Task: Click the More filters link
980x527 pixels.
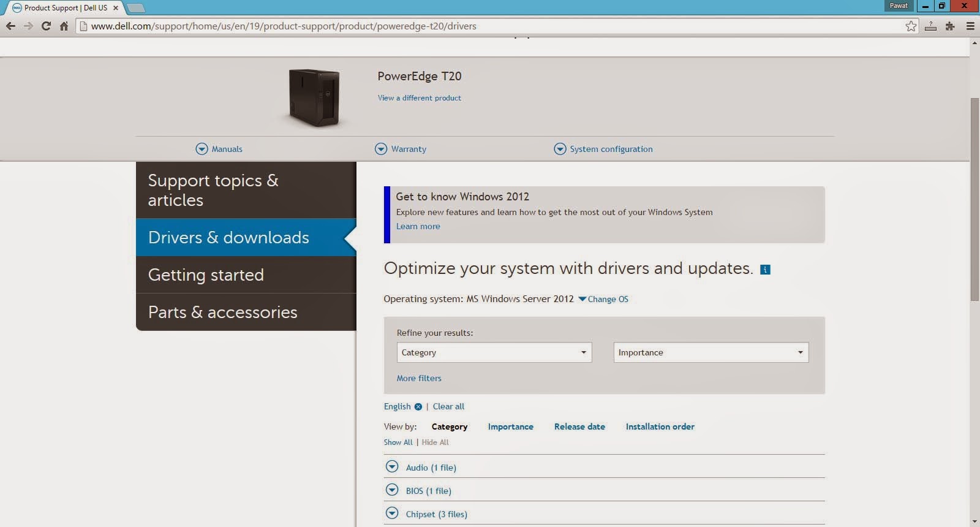Action: pyautogui.click(x=419, y=378)
